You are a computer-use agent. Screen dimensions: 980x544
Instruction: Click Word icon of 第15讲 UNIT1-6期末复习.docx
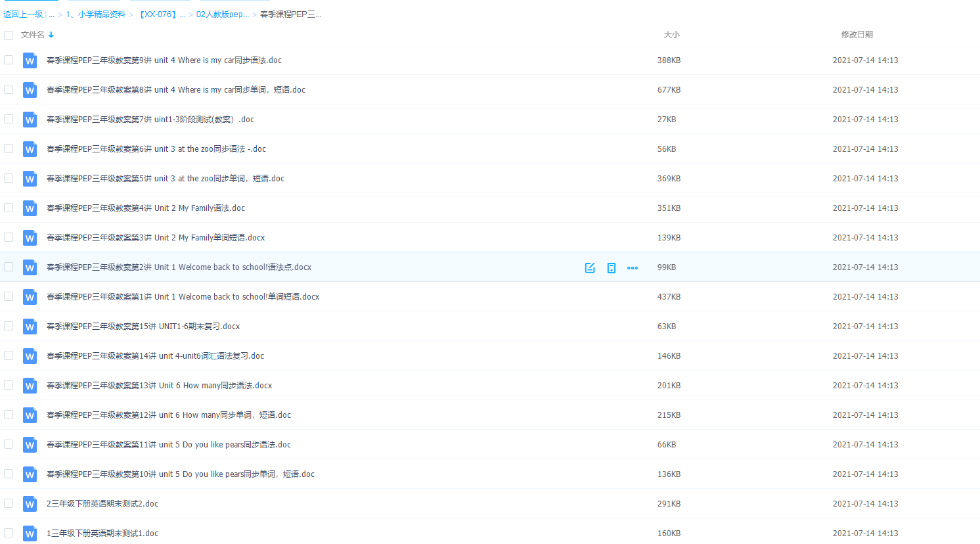coord(30,327)
